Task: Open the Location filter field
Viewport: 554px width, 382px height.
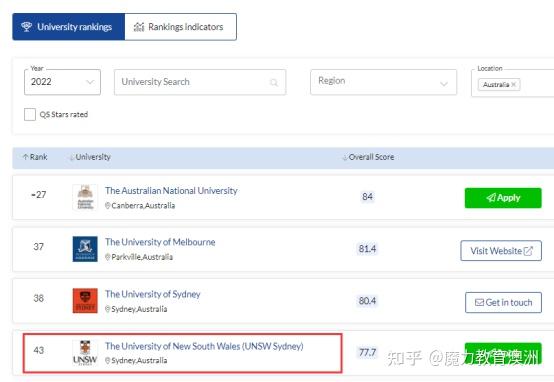Action: [x=513, y=83]
